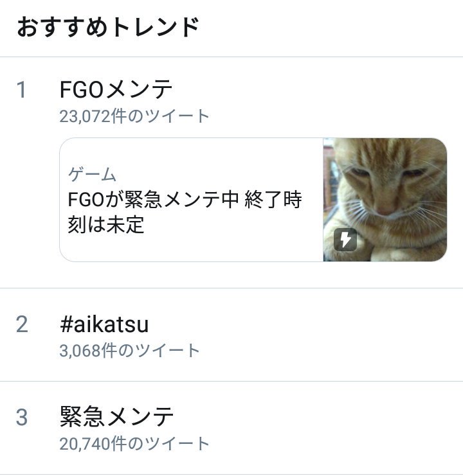The image size is (463, 476).
Task: Open the #aikatsu hashtag trend
Action: tap(104, 324)
